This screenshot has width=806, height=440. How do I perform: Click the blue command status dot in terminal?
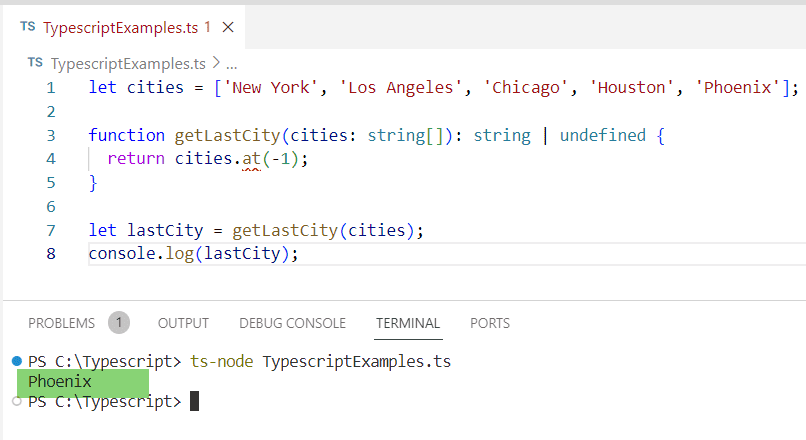17,361
